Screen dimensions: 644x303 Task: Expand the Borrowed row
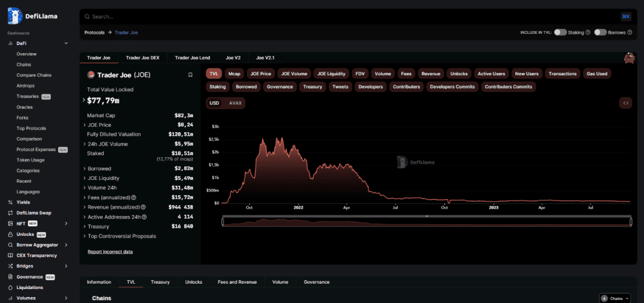click(x=85, y=169)
